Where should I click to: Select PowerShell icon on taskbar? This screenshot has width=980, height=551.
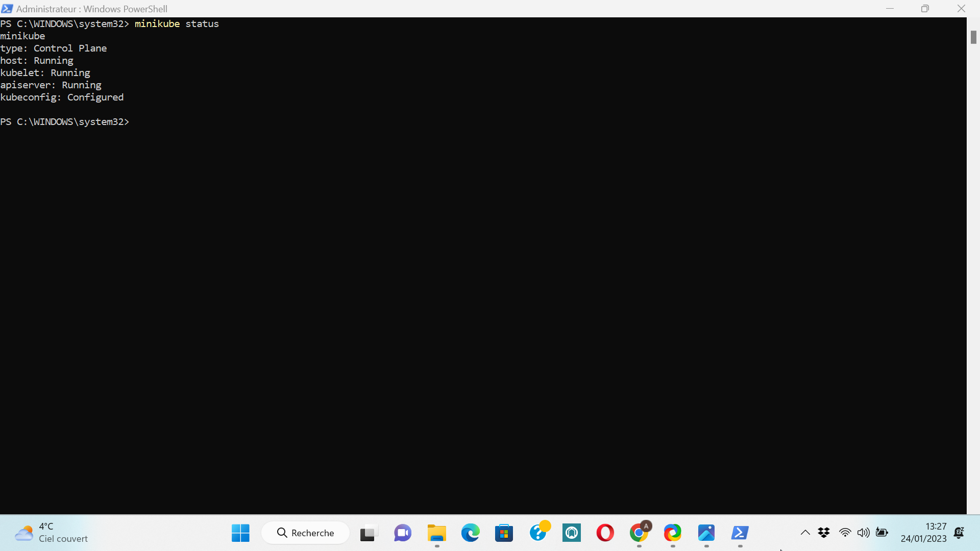pos(740,533)
